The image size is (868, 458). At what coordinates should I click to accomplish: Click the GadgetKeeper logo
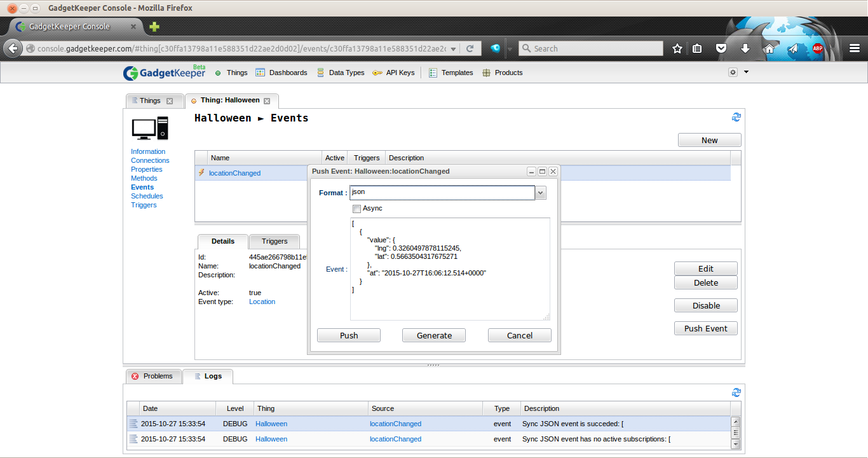[163, 72]
